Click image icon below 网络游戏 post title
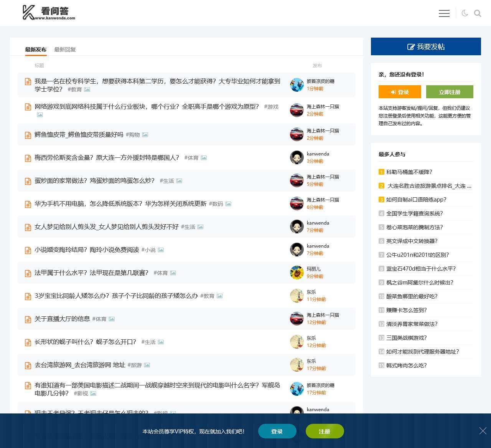 [40, 115]
